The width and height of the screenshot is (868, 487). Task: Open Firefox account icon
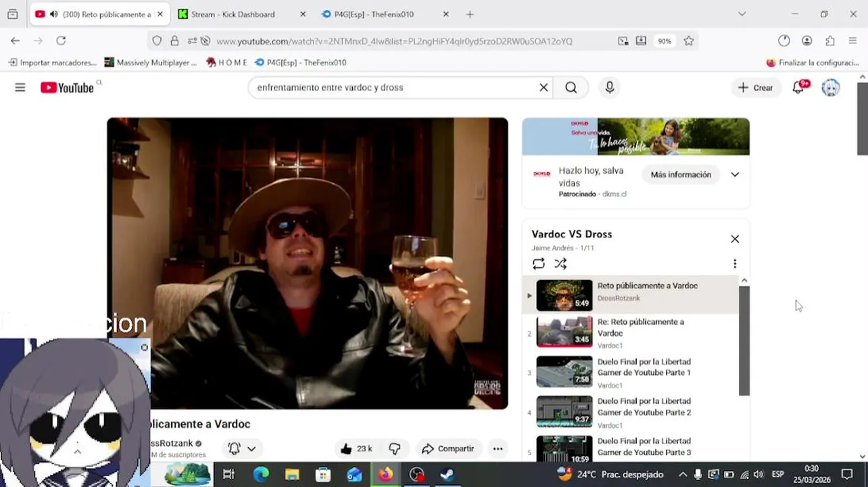pos(806,41)
